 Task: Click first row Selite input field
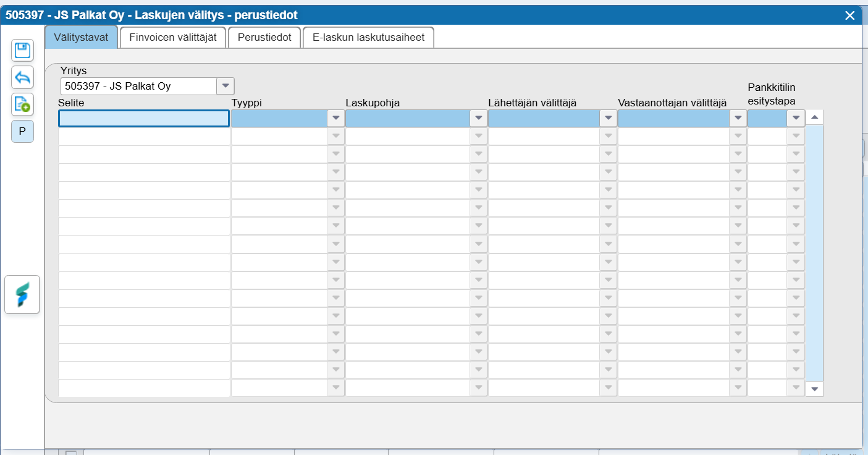tap(144, 118)
